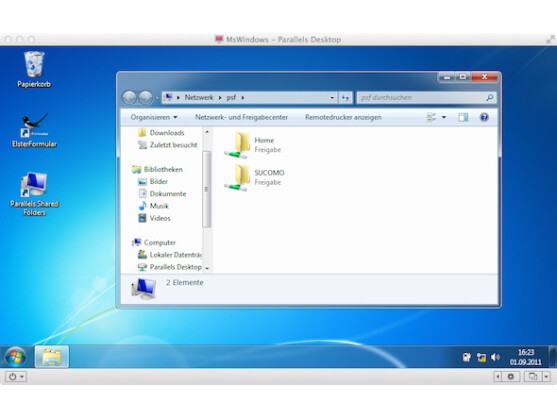Image resolution: width=557 pixels, height=418 pixels.
Task: Click the Netzwerk breadcrumb in address bar
Action: pos(199,97)
